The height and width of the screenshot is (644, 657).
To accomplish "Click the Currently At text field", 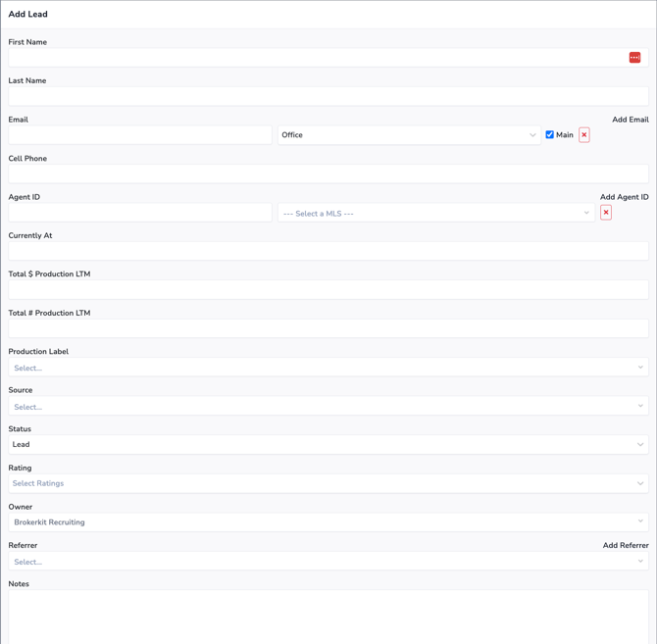I will pyautogui.click(x=328, y=251).
